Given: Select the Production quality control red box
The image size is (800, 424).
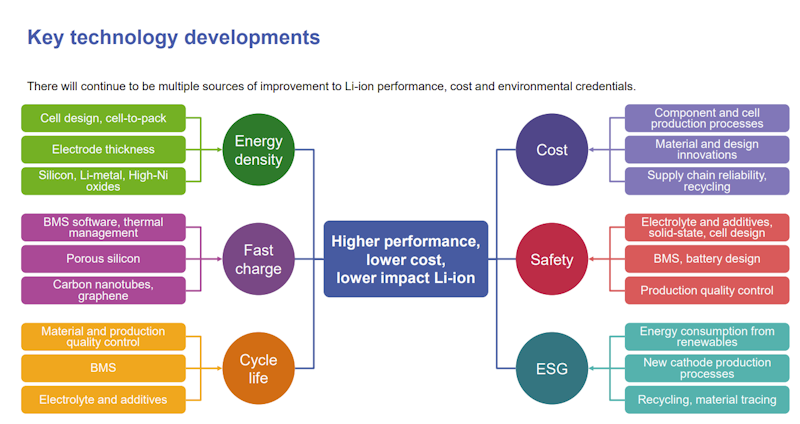Looking at the screenshot, I should click(706, 290).
